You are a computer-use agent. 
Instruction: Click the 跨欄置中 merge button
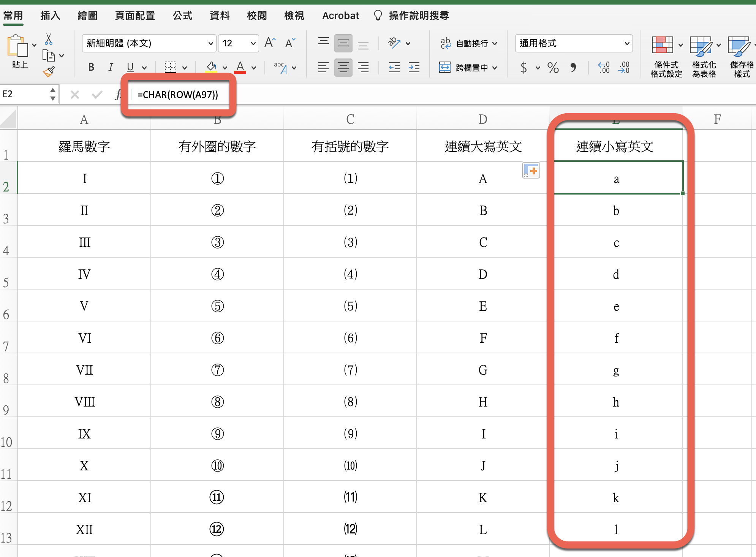[468, 68]
